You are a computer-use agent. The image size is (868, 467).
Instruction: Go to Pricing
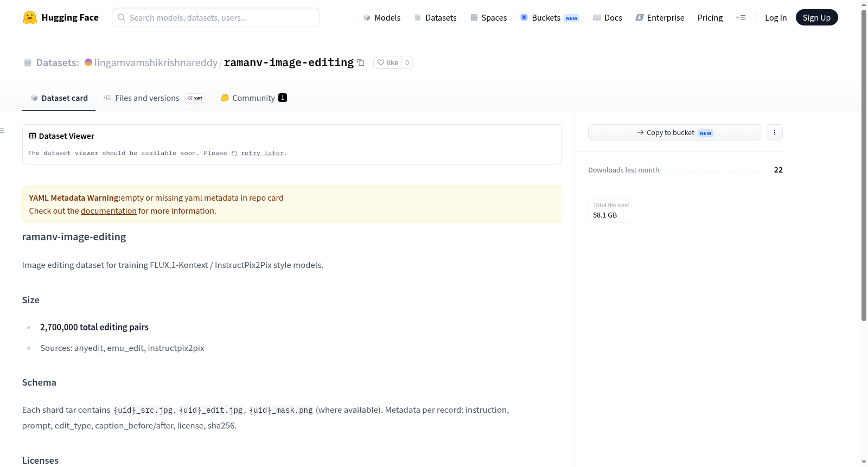pyautogui.click(x=710, y=17)
